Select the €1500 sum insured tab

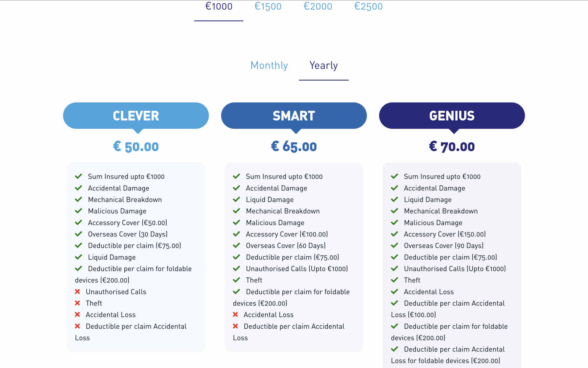[x=268, y=6]
